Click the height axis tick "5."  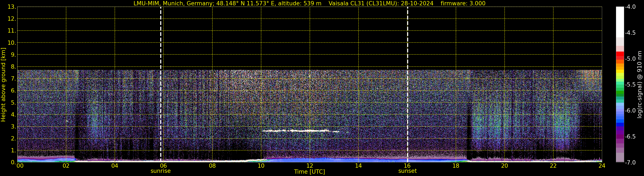[x=13, y=103]
